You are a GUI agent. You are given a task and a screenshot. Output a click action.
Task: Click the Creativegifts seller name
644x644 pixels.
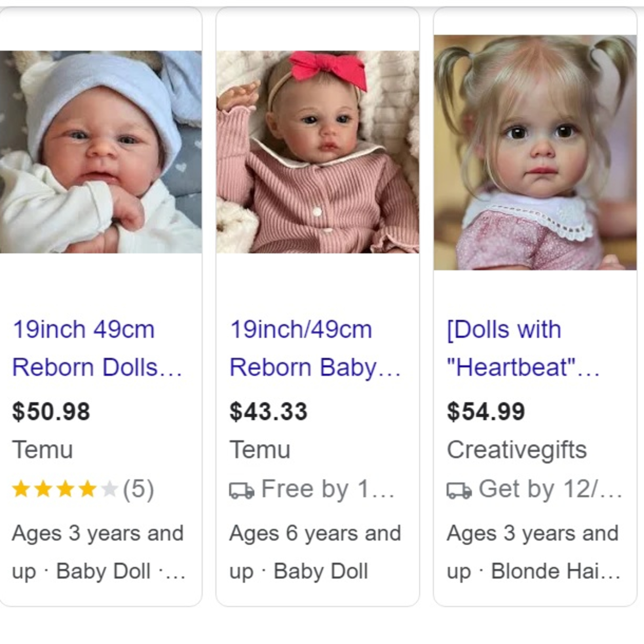pyautogui.click(x=516, y=450)
